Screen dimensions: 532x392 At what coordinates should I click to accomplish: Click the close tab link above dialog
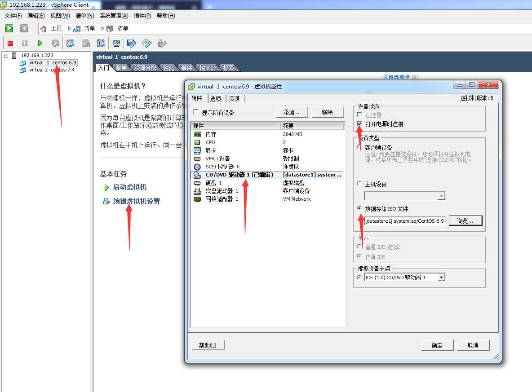(x=396, y=77)
